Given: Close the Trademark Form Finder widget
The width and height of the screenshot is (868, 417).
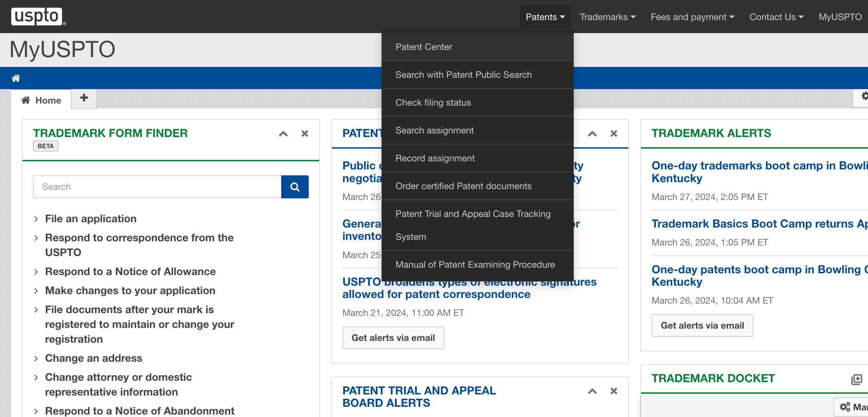Looking at the screenshot, I should click(305, 133).
